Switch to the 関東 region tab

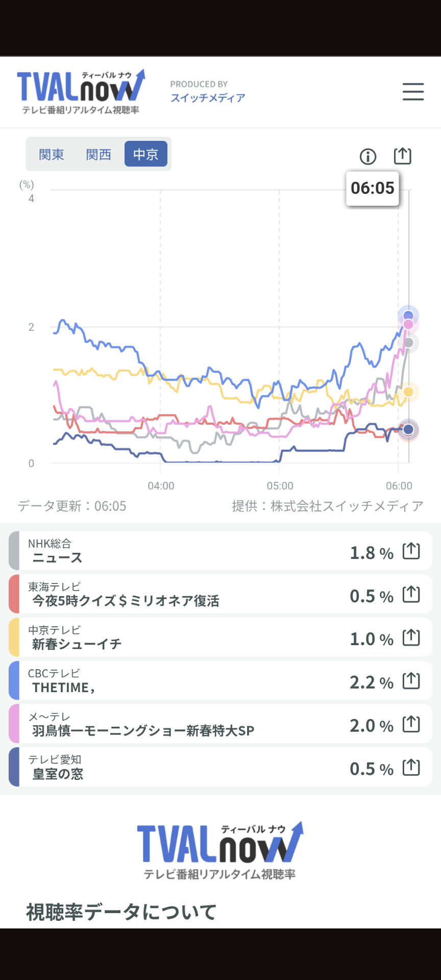[x=52, y=154]
